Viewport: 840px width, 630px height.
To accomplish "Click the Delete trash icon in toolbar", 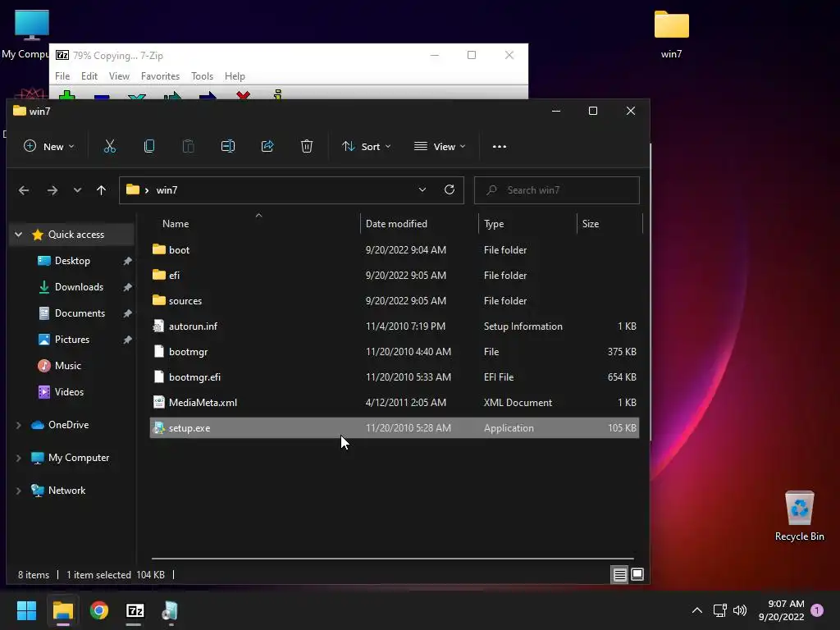I will tap(307, 146).
